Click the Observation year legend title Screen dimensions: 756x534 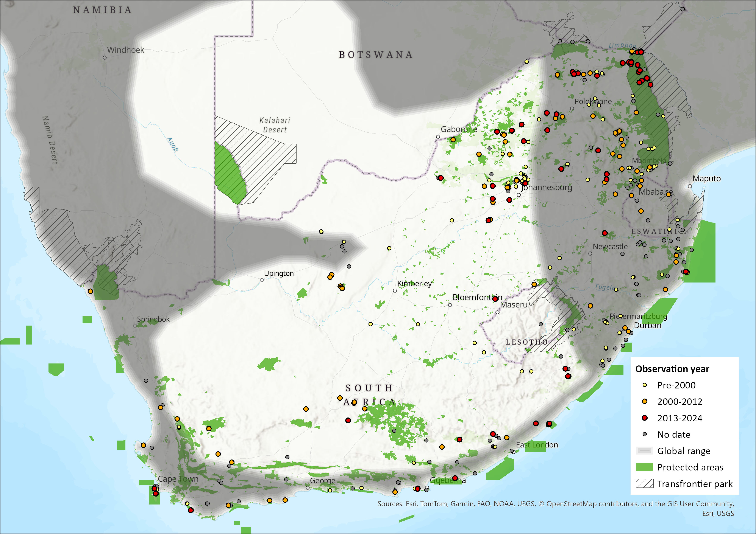[x=672, y=369]
